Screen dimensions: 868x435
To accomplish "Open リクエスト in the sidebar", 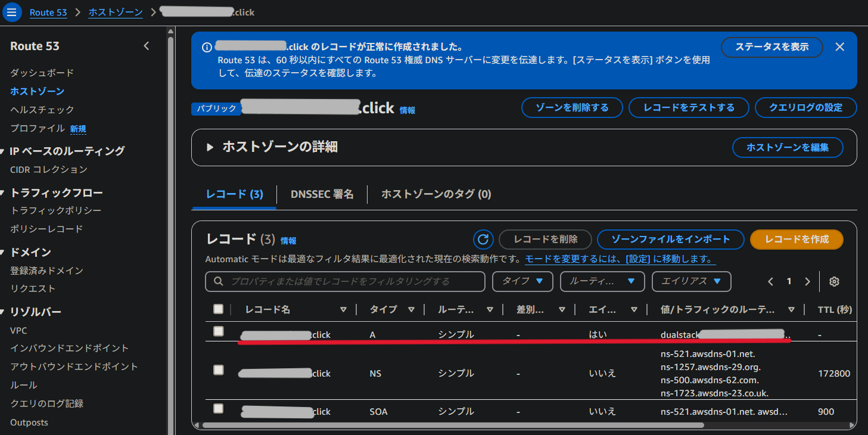I will [x=33, y=288].
